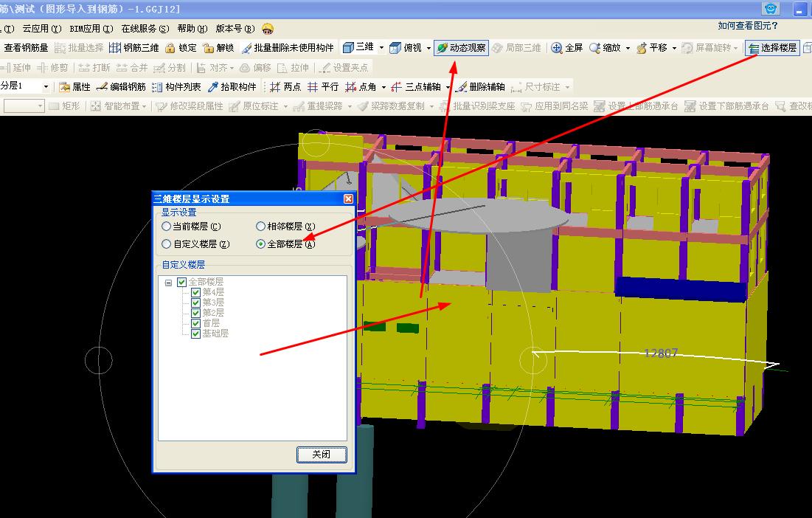812x518 pixels.
Task: Open 在线服务 menu
Action: (x=145, y=29)
